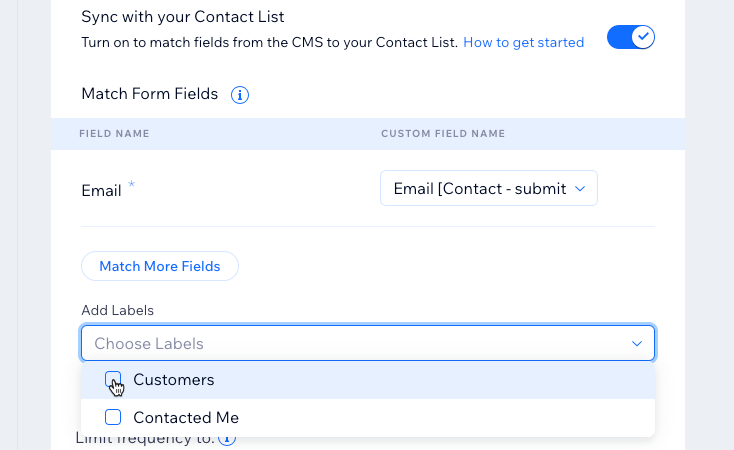Click the chevron arrow in Choose Labels
The width and height of the screenshot is (734, 450).
click(637, 344)
